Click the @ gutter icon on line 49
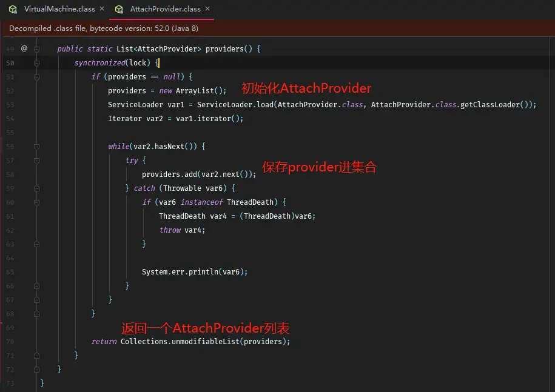The height and width of the screenshot is (392, 555). pyautogui.click(x=24, y=48)
